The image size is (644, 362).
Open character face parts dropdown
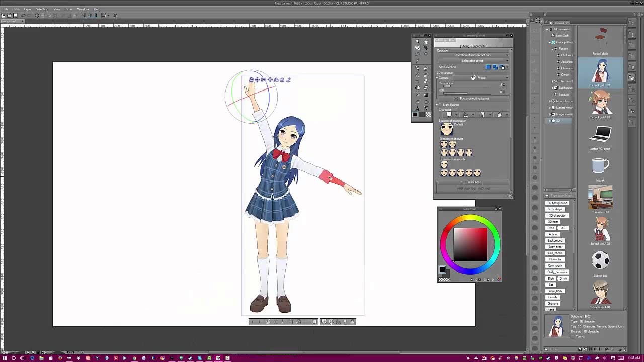tap(451, 114)
